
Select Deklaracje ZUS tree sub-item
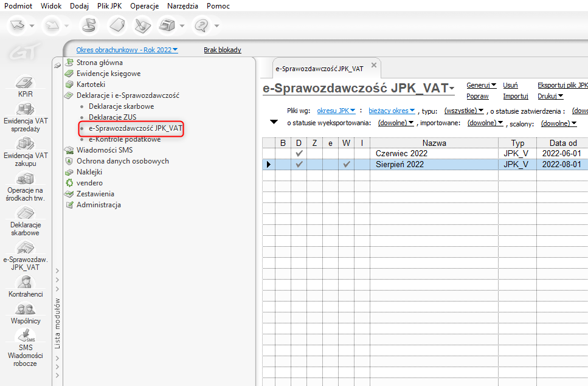click(112, 117)
